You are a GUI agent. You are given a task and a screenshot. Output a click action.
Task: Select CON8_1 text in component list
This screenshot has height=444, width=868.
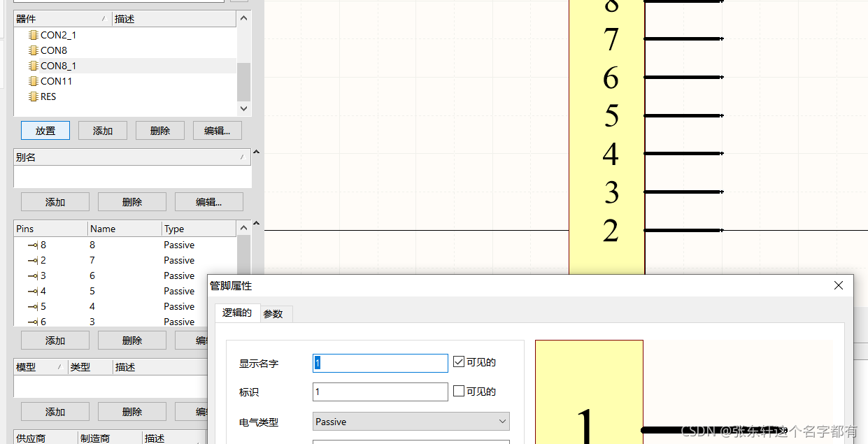point(59,66)
